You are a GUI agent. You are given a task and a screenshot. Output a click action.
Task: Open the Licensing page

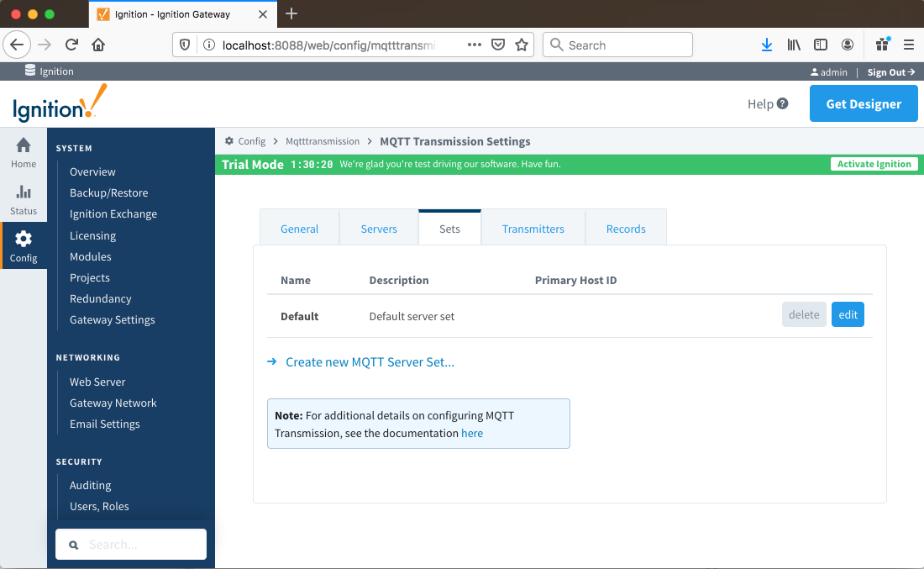click(x=92, y=235)
